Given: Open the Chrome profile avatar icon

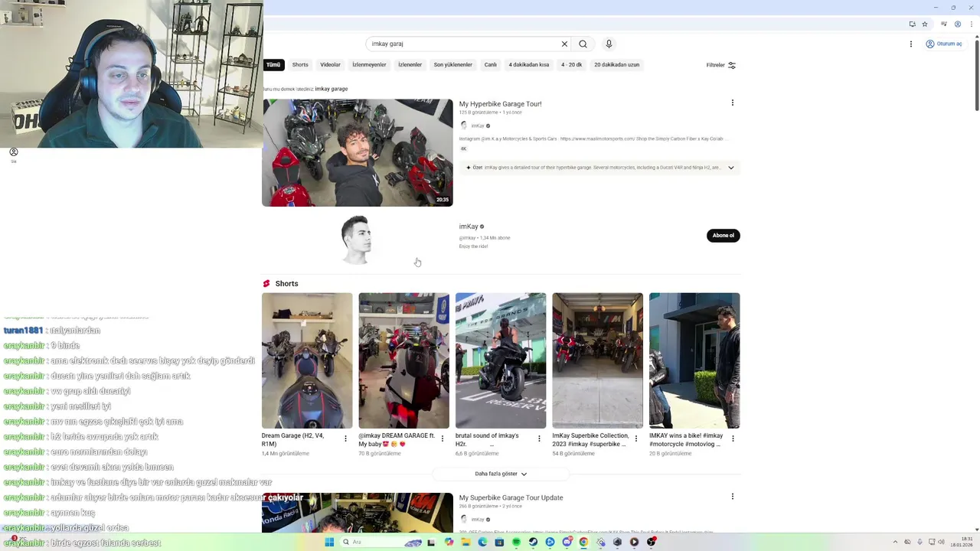Looking at the screenshot, I should (958, 24).
